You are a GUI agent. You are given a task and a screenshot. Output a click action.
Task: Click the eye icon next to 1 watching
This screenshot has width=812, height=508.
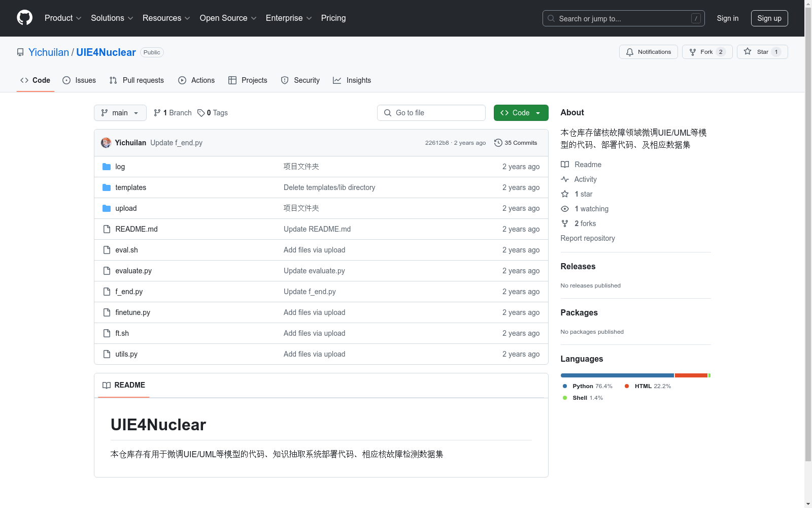point(565,209)
